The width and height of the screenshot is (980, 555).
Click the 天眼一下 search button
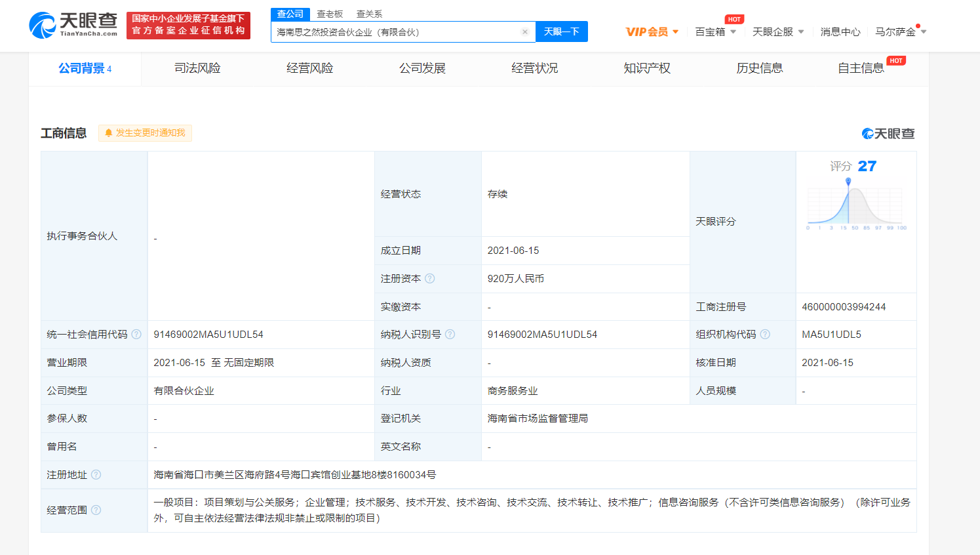(562, 31)
